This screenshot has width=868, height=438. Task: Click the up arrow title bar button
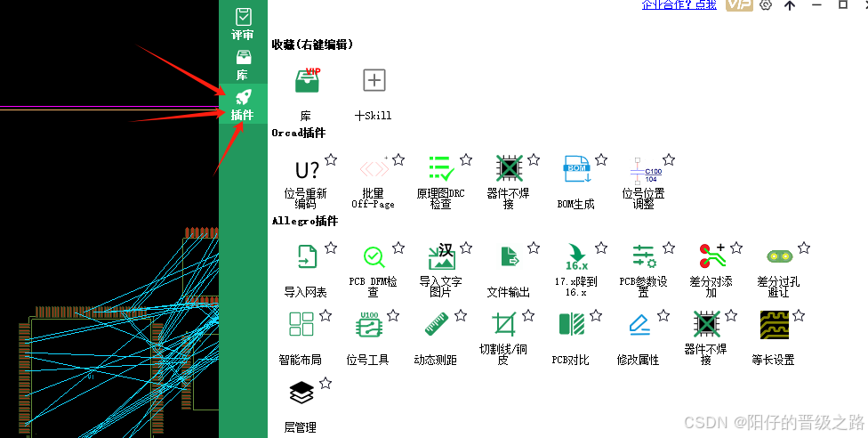pyautogui.click(x=790, y=5)
